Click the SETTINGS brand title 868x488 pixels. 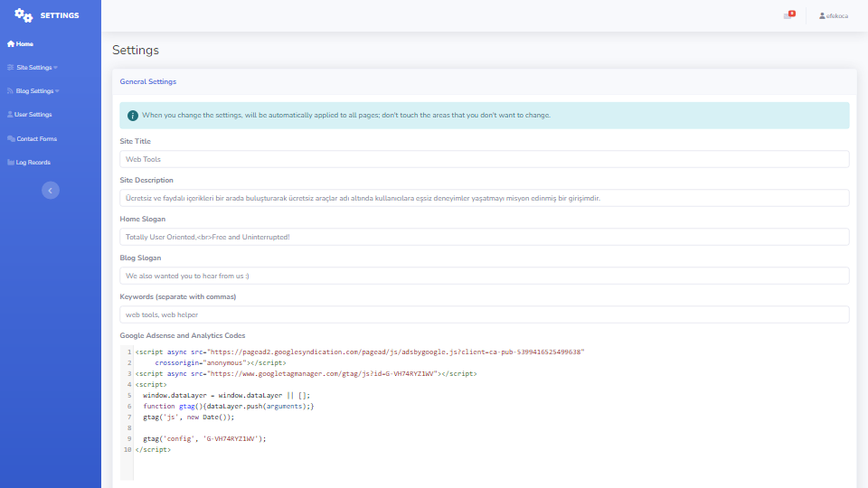60,15
